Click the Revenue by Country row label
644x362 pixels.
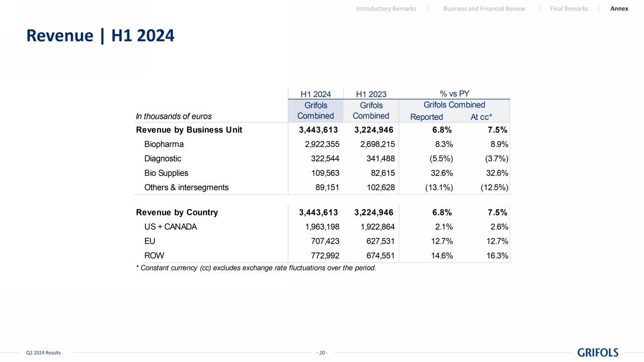point(177,212)
